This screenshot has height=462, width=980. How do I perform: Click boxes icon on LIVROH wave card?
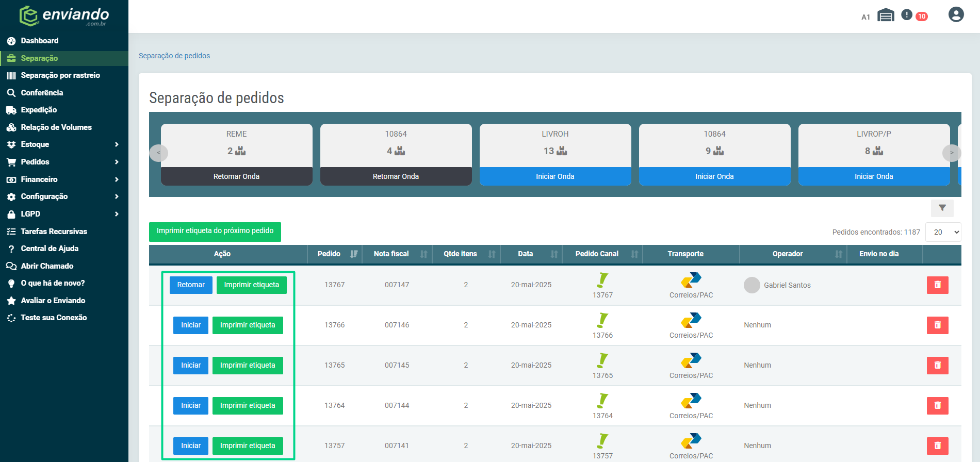[x=562, y=151]
